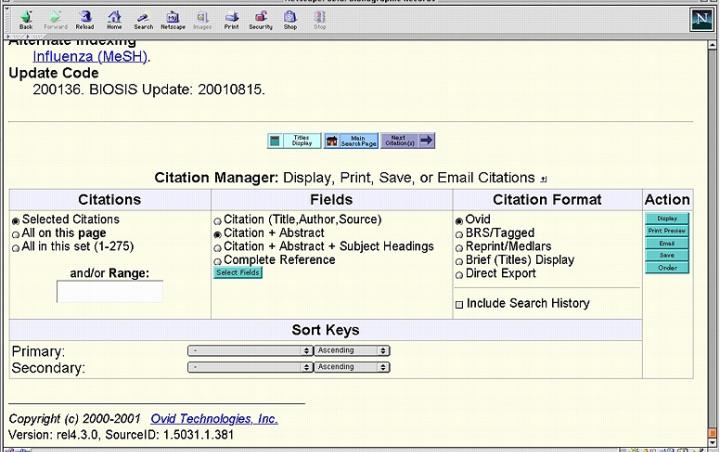The image size is (720, 452).
Task: Open the Search toolbar icon
Action: (143, 18)
